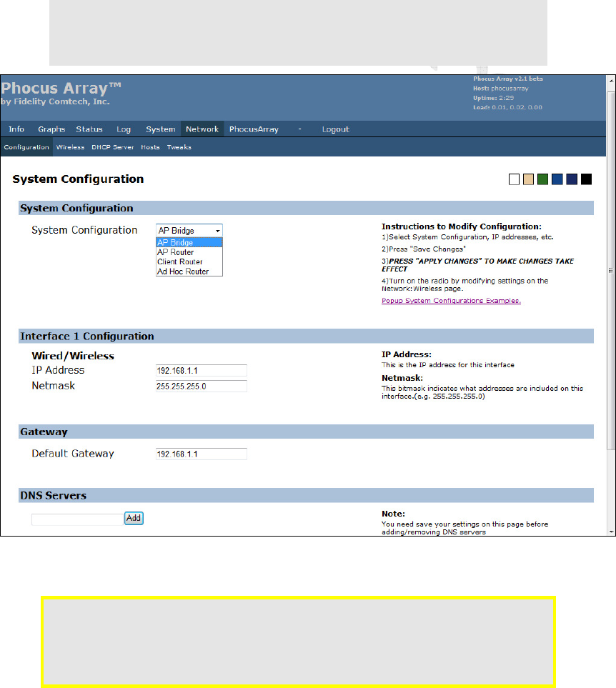Click the DNS server address input field
This screenshot has width=616, height=688.
77,519
